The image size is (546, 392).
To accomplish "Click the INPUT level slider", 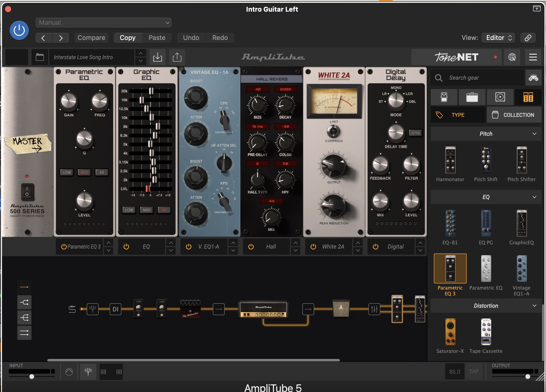I will pos(32,377).
